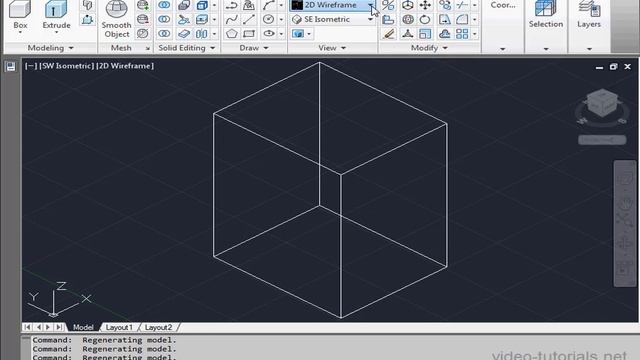This screenshot has width=640, height=360.
Task: Click the save icon left of viewport label
Action: 11,67
